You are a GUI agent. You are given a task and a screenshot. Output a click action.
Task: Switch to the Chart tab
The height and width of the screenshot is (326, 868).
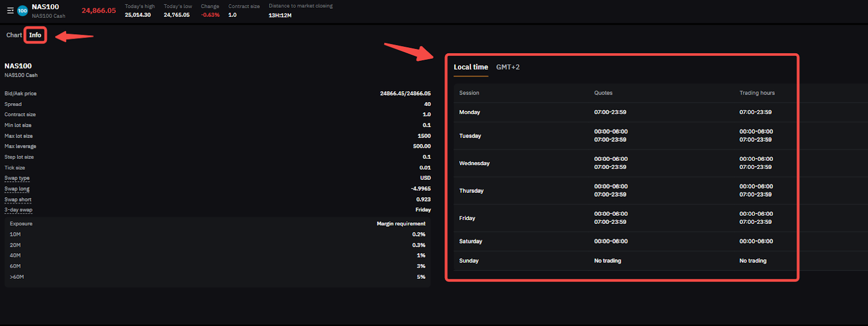coord(14,35)
